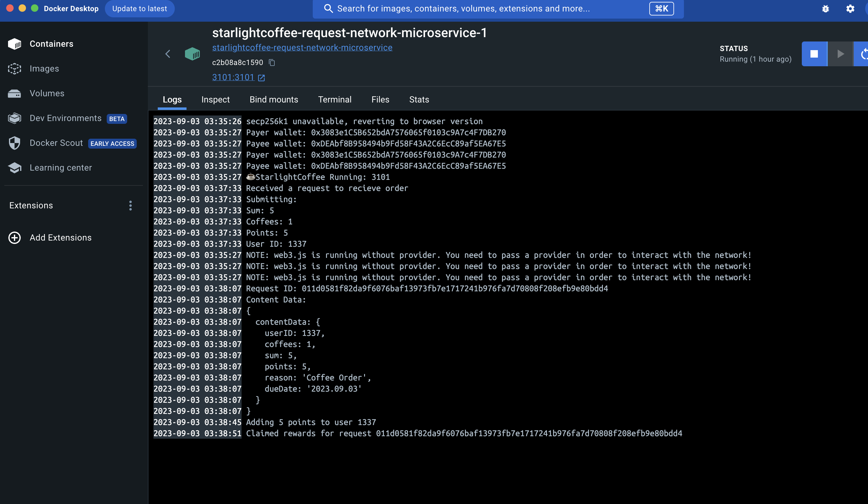Open Extensions three-dot options menu

(x=130, y=206)
